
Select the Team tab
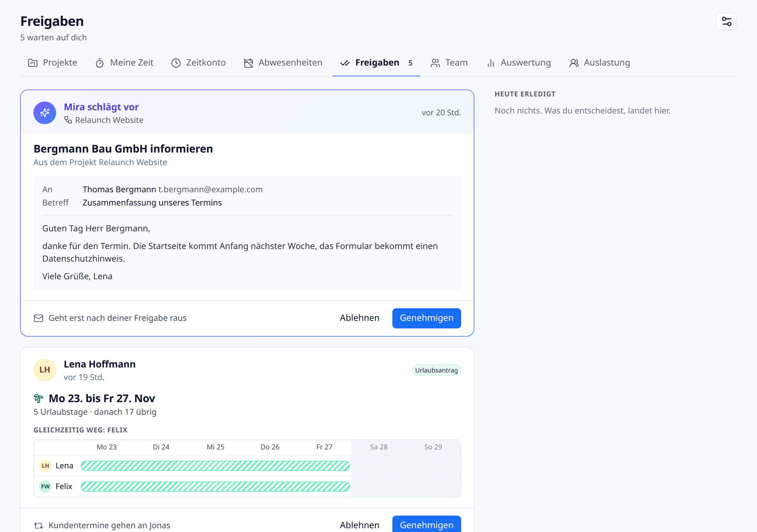(x=449, y=63)
